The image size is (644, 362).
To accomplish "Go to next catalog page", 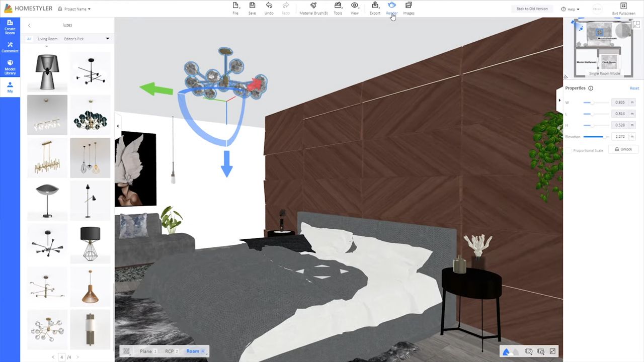I will coord(76,357).
